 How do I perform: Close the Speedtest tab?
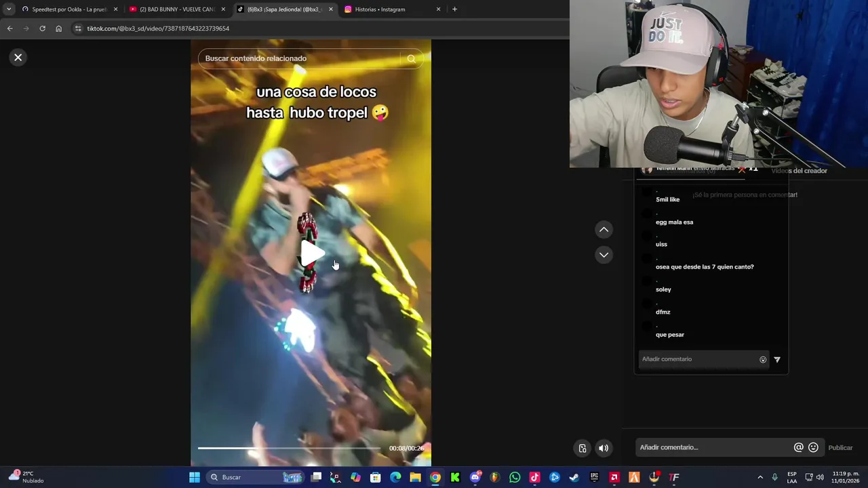click(116, 9)
